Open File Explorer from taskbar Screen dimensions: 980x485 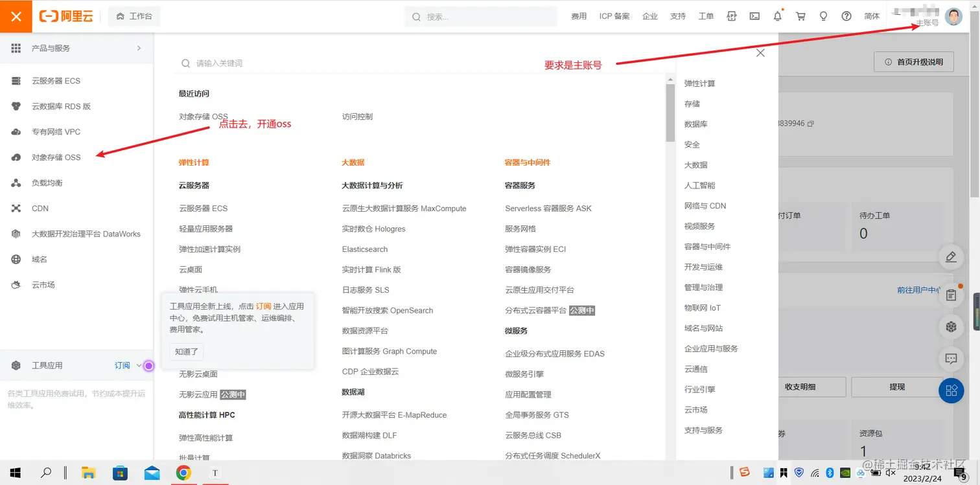pos(88,473)
